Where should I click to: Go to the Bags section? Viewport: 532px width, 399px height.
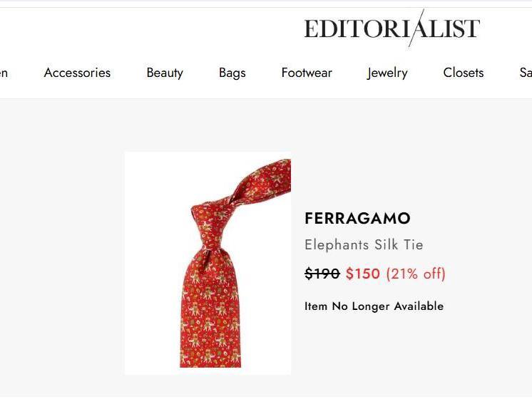pyautogui.click(x=232, y=73)
